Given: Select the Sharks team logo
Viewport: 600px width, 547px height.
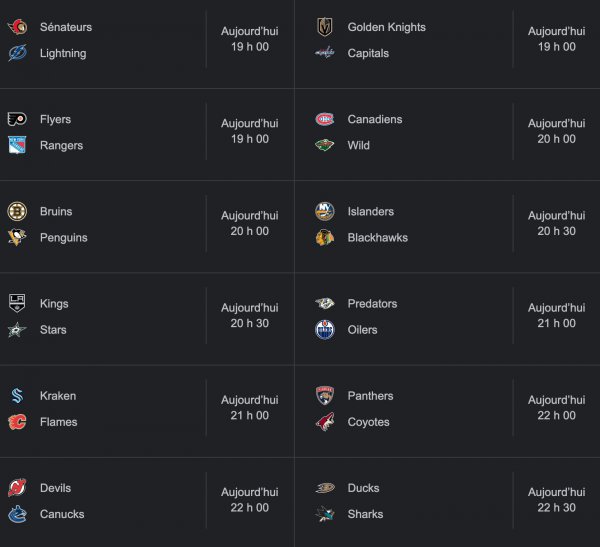Looking at the screenshot, I should [x=325, y=514].
